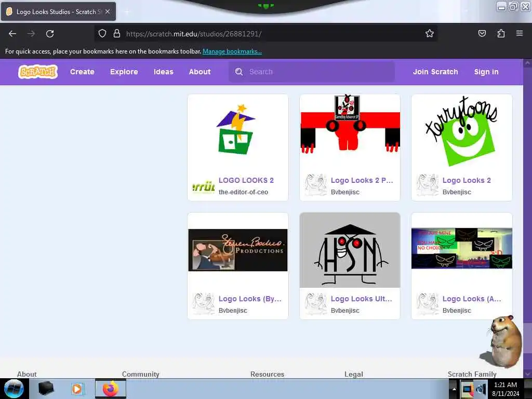Screen dimensions: 532x399
Task: Click the shield tracking protection icon
Action: pyautogui.click(x=102, y=33)
